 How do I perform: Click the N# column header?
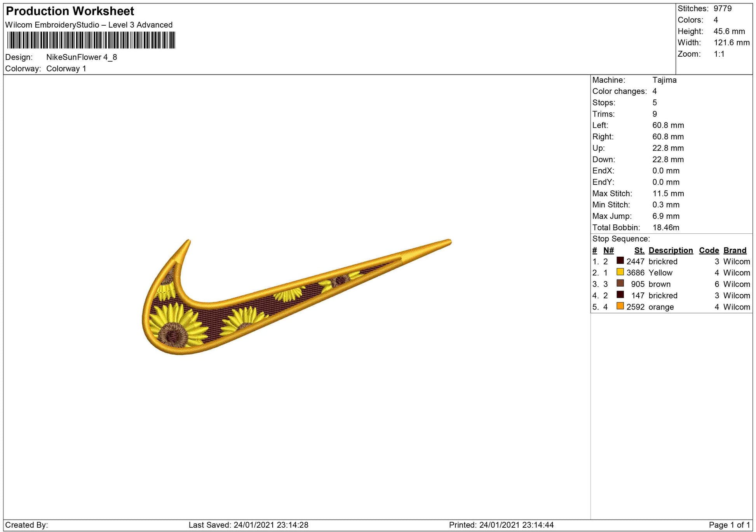608,250
